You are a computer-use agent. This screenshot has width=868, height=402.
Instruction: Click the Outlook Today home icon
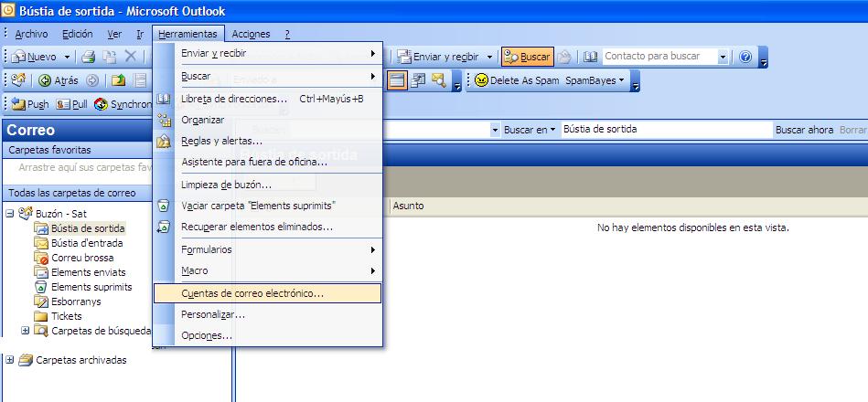18,80
